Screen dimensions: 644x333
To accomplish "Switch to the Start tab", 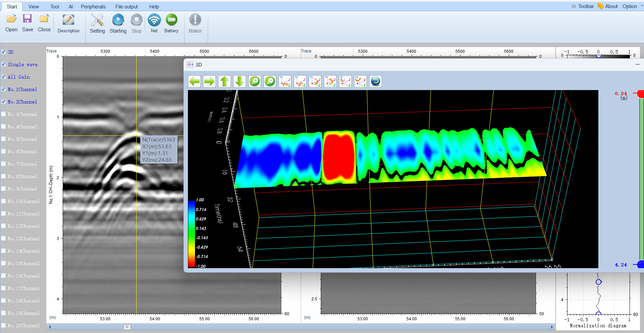I will [x=12, y=6].
